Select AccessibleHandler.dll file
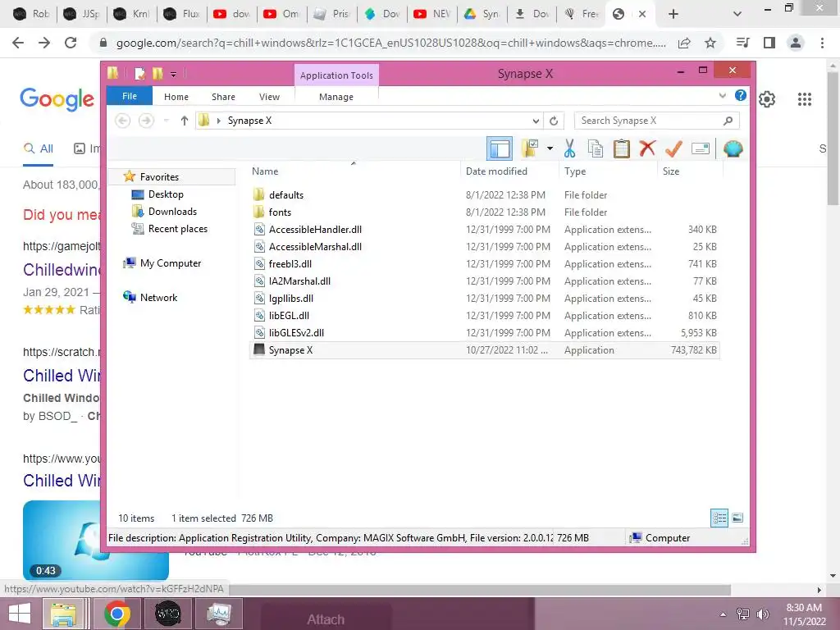 [484, 230]
